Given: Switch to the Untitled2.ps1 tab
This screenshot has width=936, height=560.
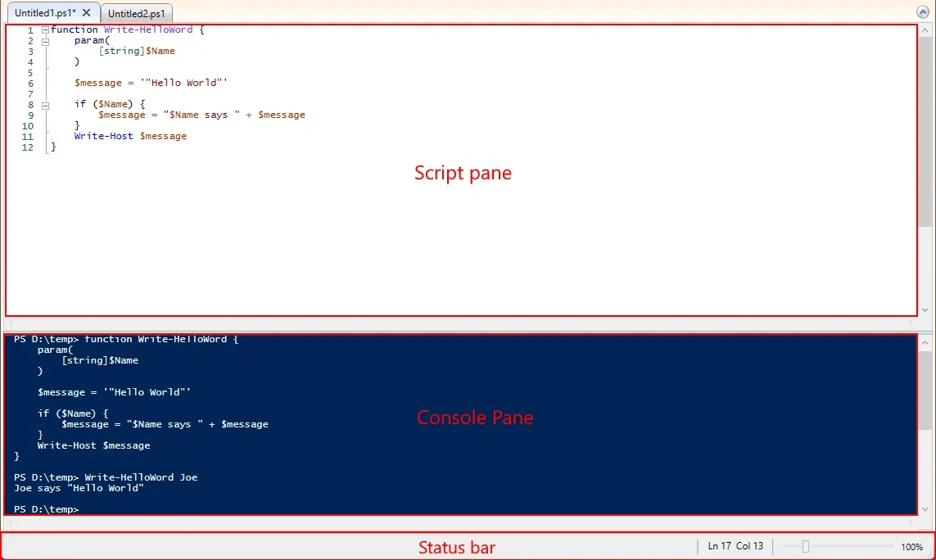Looking at the screenshot, I should coord(137,14).
